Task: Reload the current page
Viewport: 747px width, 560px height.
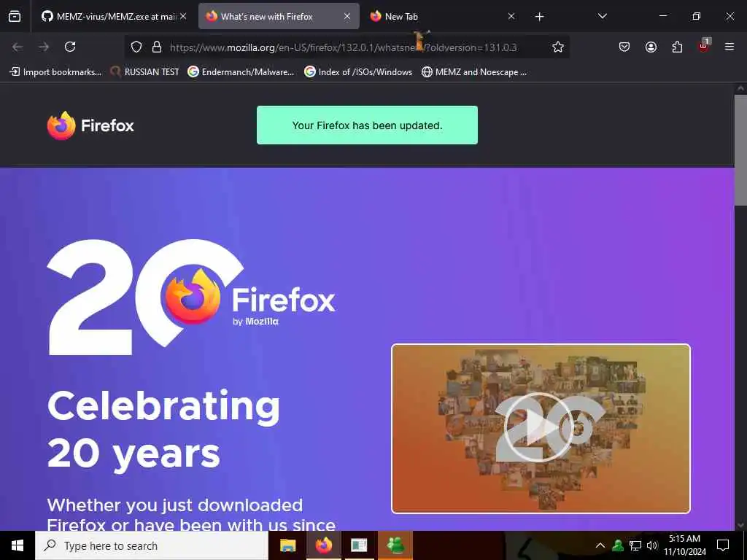Action: tap(70, 47)
